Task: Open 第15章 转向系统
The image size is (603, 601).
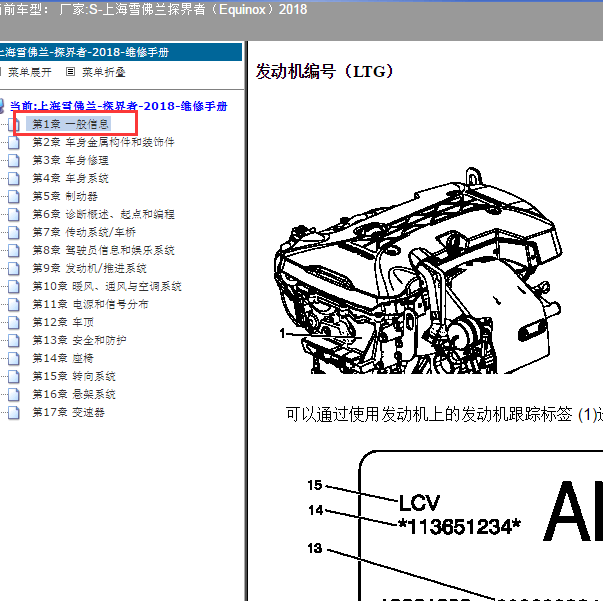Action: [x=74, y=376]
